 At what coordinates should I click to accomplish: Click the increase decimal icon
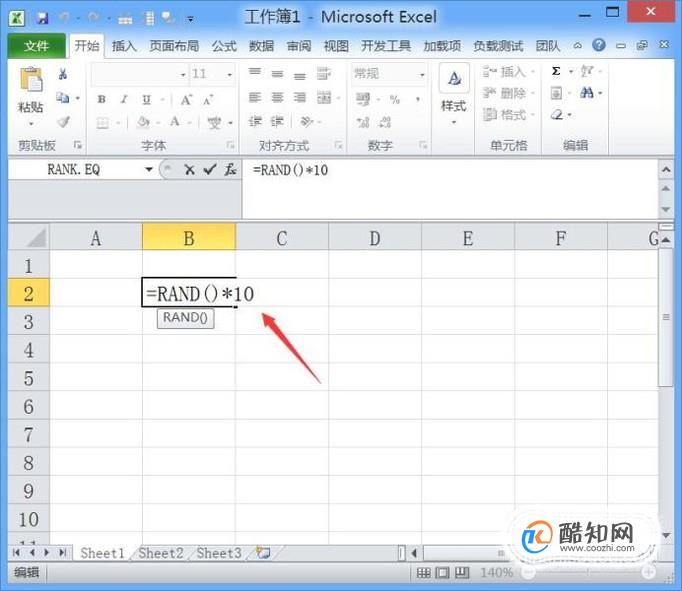[x=363, y=123]
